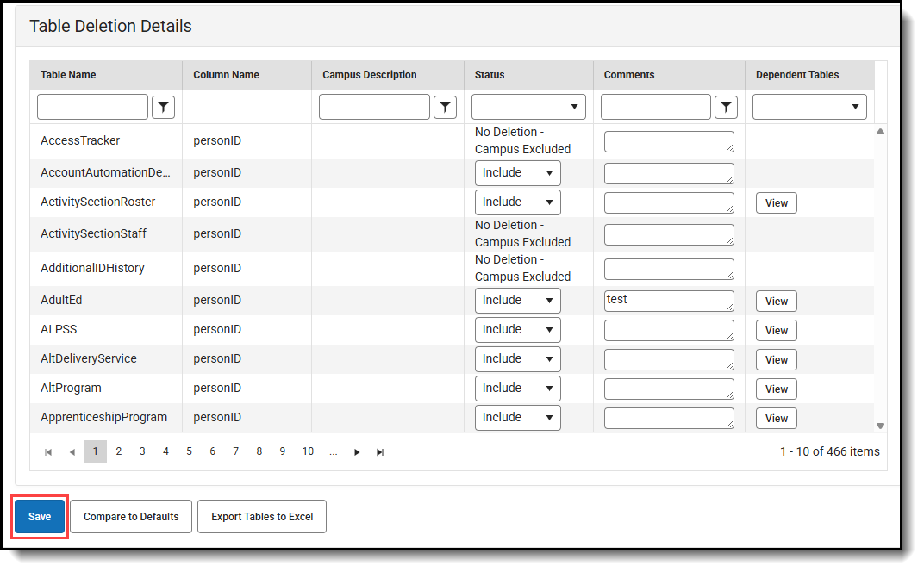Screen dimensions: 924x572
Task: Click the Save button
Action: (x=39, y=516)
